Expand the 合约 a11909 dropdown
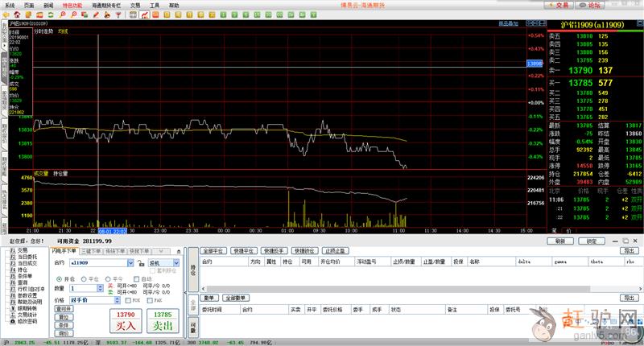This screenshot has height=346, width=644. [x=131, y=262]
